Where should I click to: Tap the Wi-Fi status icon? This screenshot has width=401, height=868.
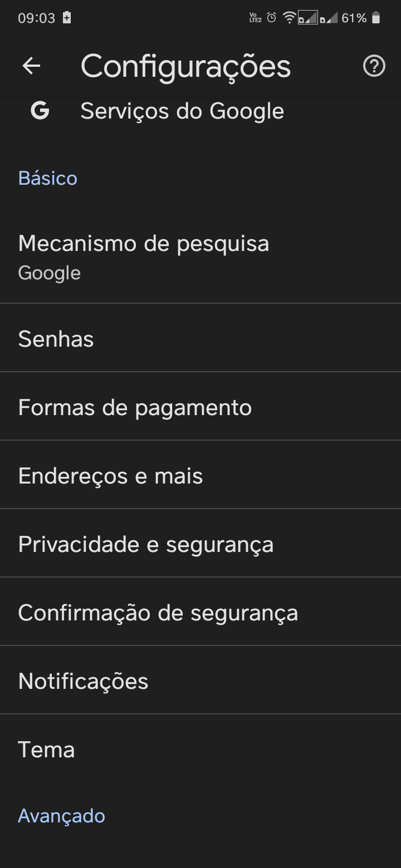(x=288, y=18)
